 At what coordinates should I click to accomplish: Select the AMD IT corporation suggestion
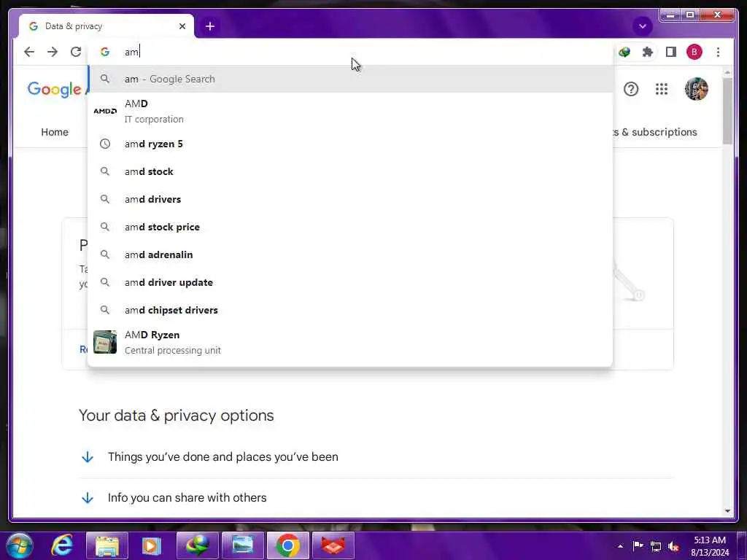350,111
